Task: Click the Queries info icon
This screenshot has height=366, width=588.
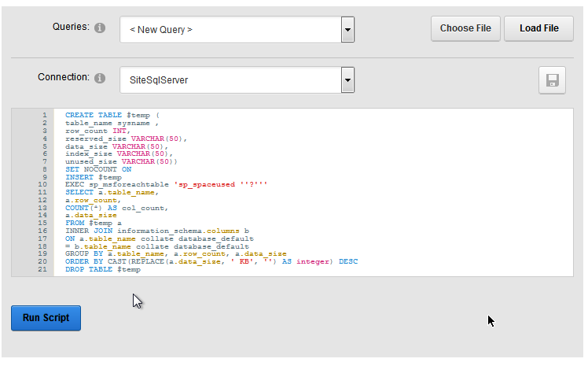Action: (100, 28)
